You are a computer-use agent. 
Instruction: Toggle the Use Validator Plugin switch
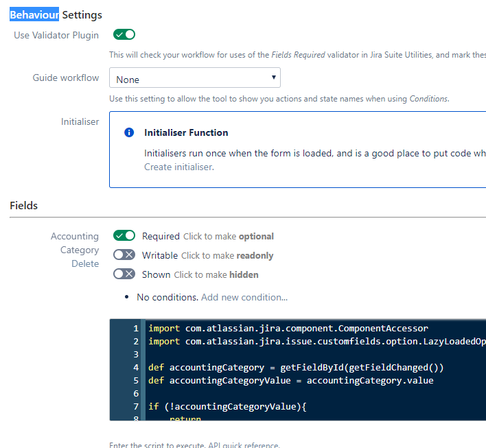click(124, 34)
